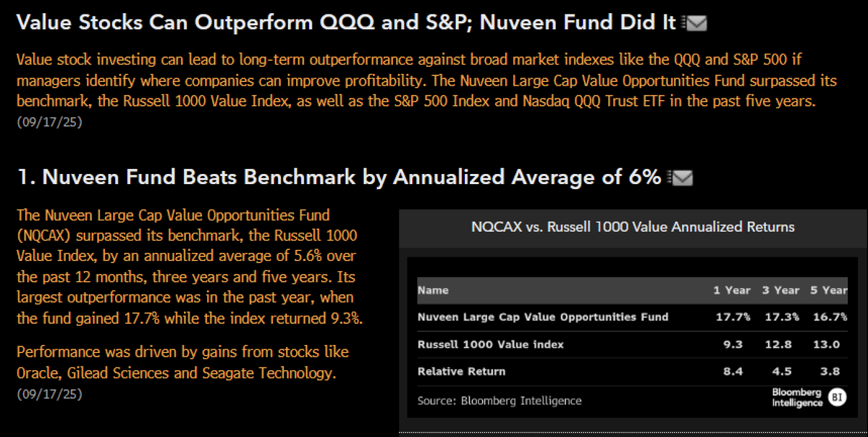
Task: Click the 'Source: Bloomberg Intelligence' caption
Action: [500, 401]
